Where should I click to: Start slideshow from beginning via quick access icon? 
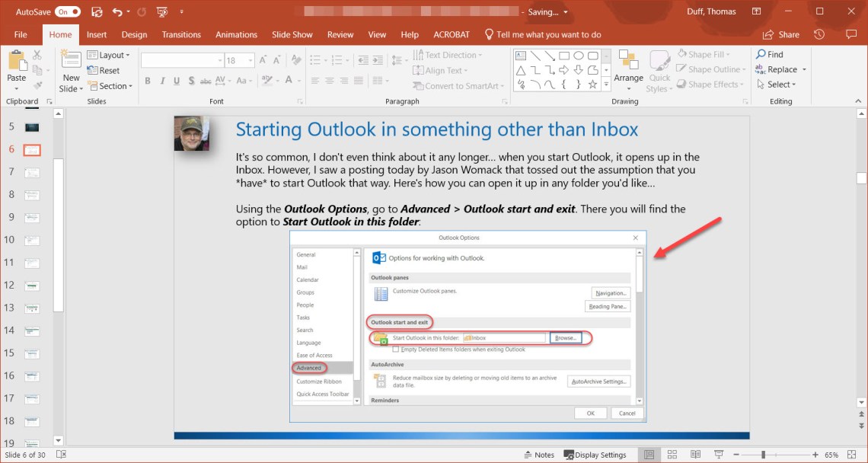pyautogui.click(x=162, y=12)
